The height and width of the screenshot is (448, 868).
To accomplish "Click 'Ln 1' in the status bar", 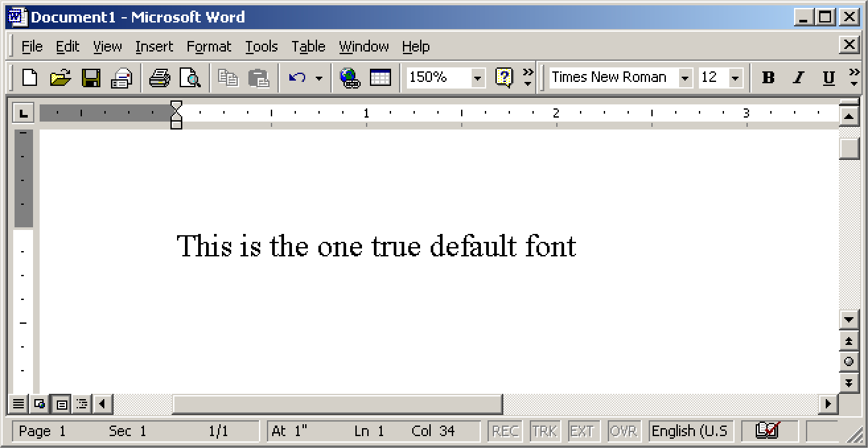I will [x=369, y=431].
